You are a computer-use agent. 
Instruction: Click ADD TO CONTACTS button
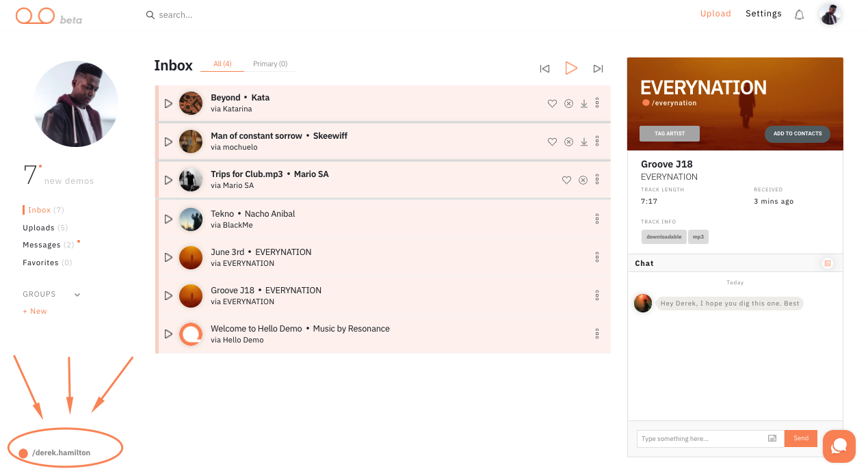click(798, 134)
